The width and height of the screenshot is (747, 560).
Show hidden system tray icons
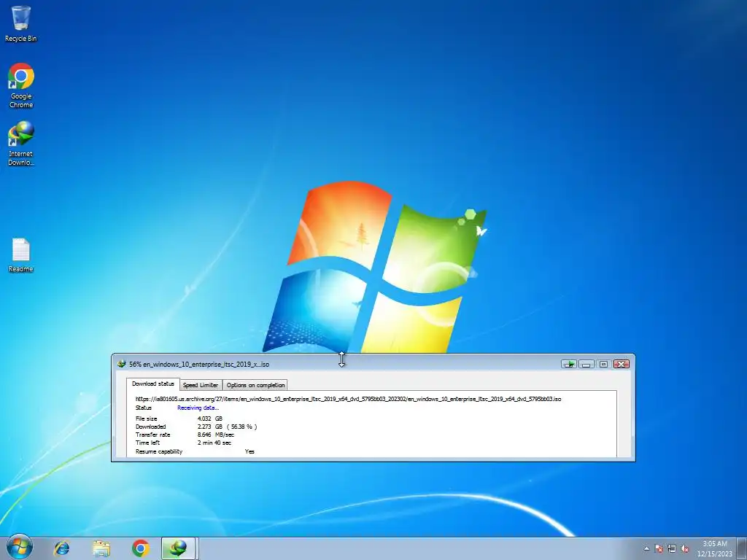coord(646,549)
